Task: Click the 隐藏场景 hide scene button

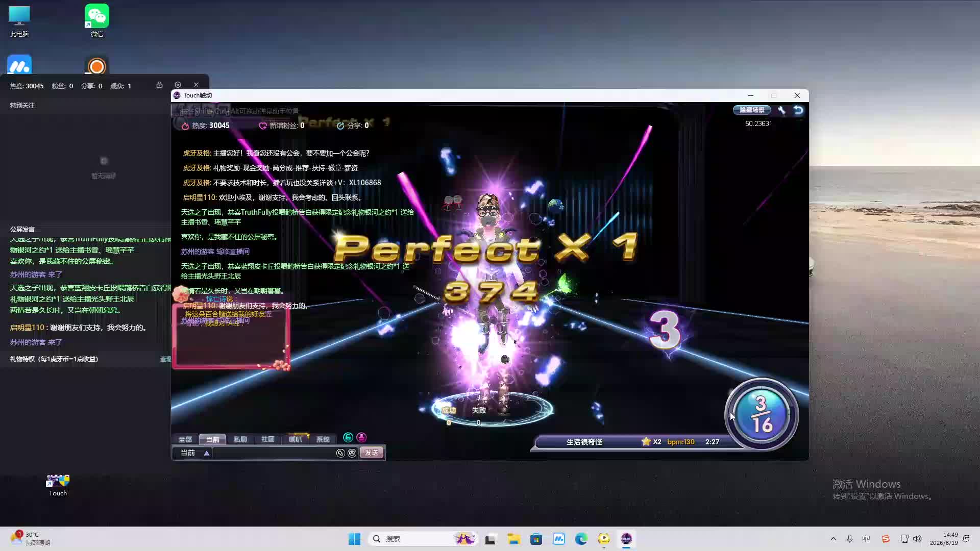Action: point(752,110)
